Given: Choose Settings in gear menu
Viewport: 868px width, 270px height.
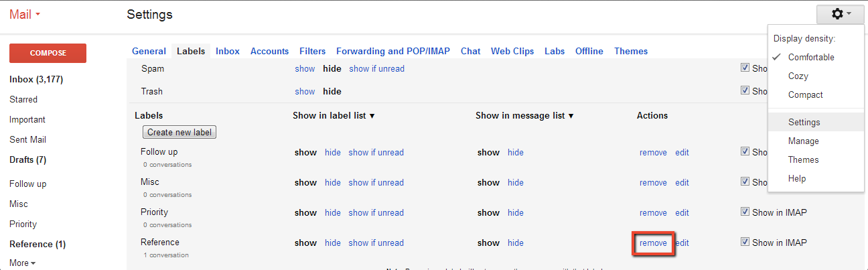Looking at the screenshot, I should click(x=816, y=122).
